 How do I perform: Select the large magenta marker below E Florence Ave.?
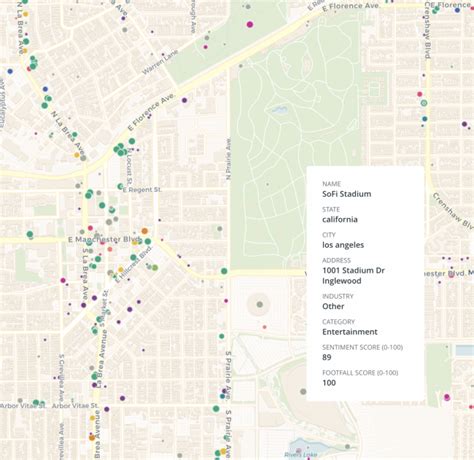tap(250, 24)
